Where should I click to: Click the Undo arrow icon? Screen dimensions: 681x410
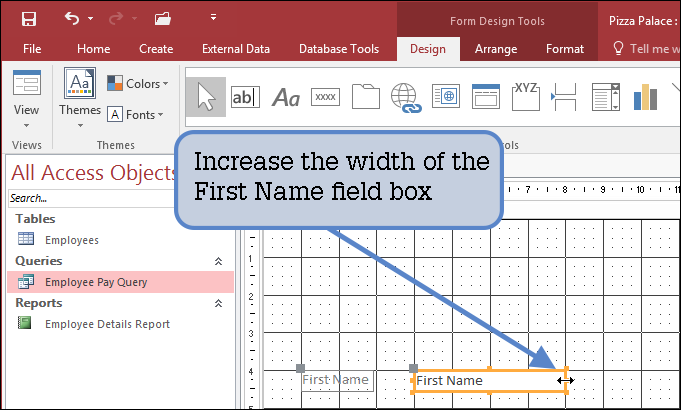72,18
